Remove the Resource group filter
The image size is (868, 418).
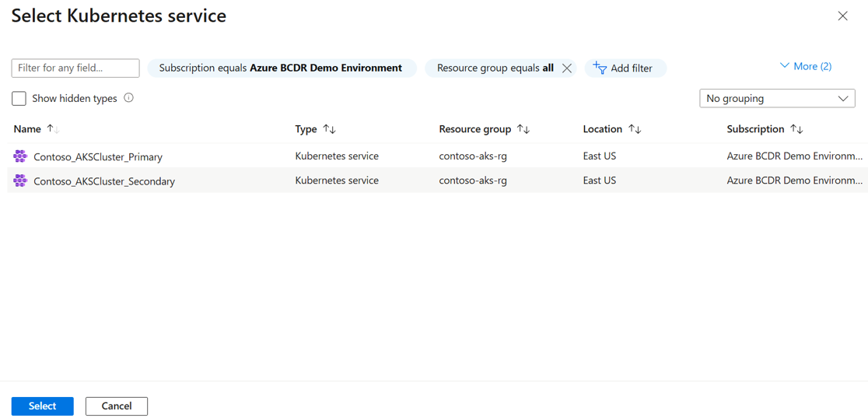pyautogui.click(x=567, y=68)
